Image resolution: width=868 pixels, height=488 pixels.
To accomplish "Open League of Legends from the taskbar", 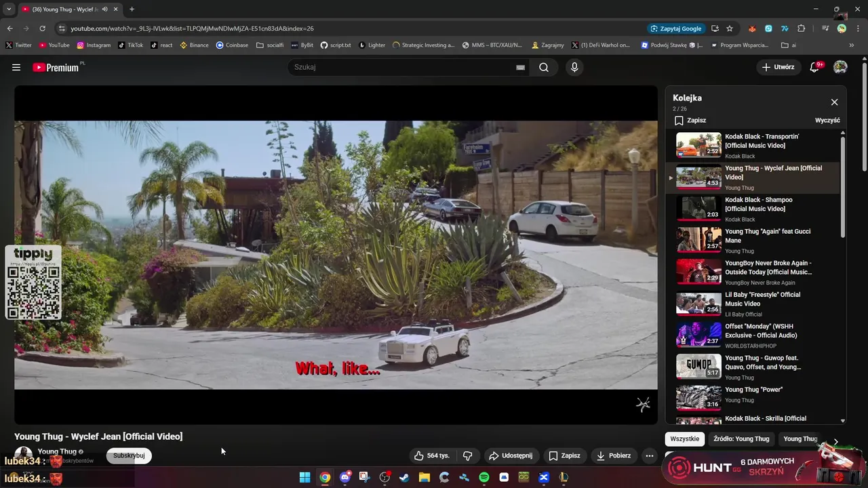I will [564, 477].
